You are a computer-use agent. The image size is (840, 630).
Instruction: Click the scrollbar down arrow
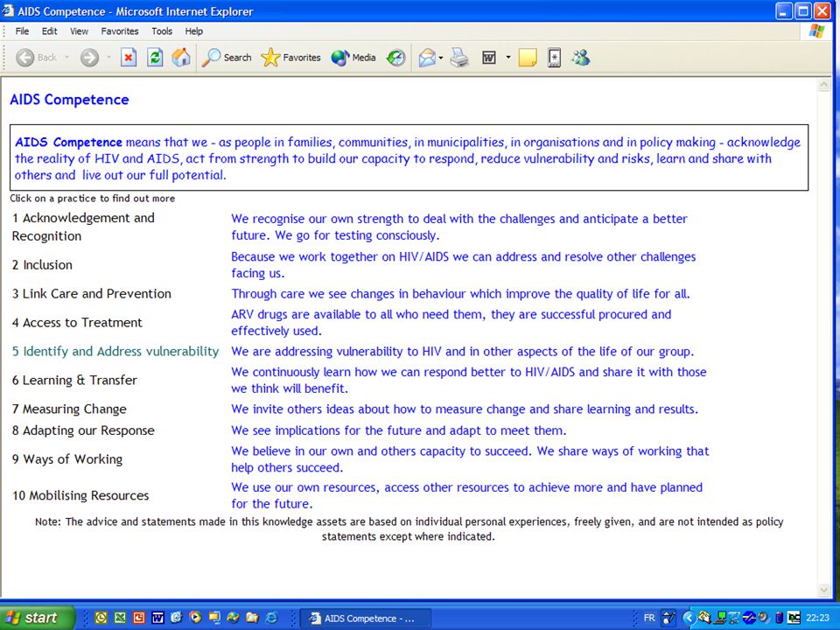824,591
